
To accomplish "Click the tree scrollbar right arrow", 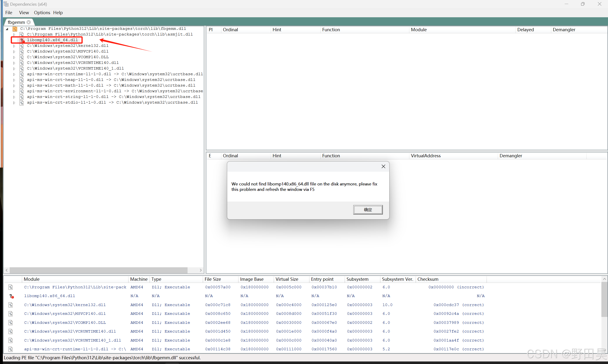I will [x=201, y=270].
